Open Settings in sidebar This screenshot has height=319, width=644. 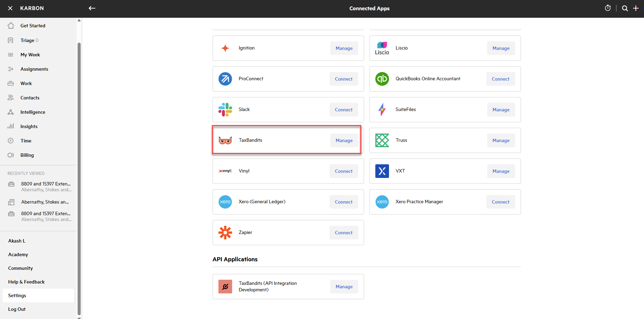[x=38, y=295]
